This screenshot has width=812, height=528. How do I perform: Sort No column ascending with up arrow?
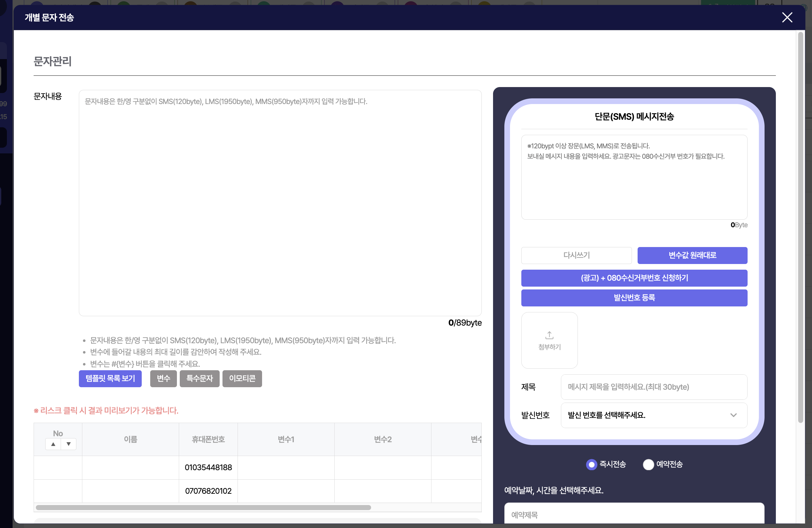point(53,444)
